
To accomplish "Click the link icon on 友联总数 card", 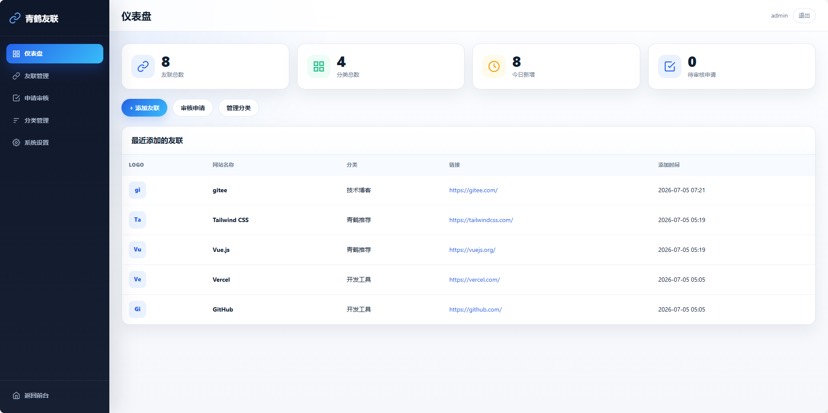I will coord(143,67).
